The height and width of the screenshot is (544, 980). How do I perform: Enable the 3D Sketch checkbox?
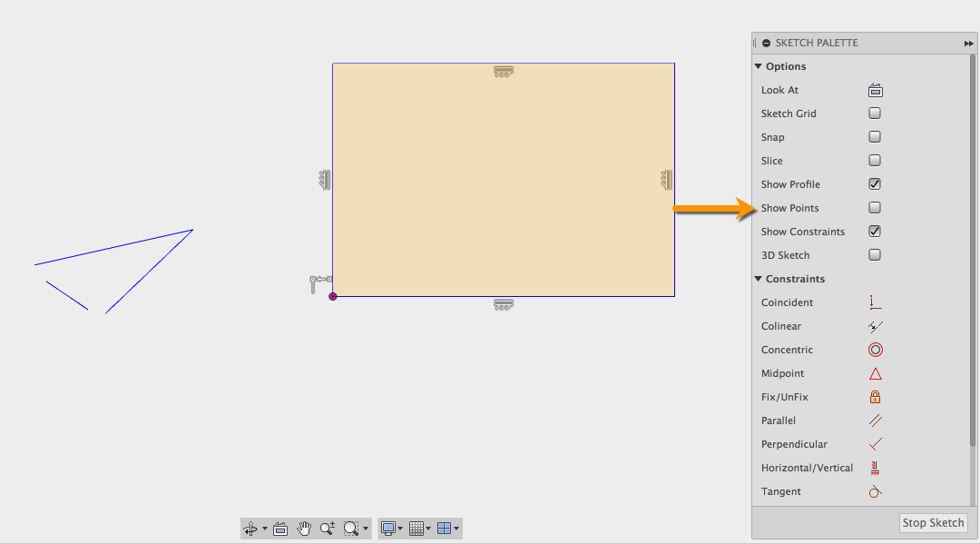875,255
